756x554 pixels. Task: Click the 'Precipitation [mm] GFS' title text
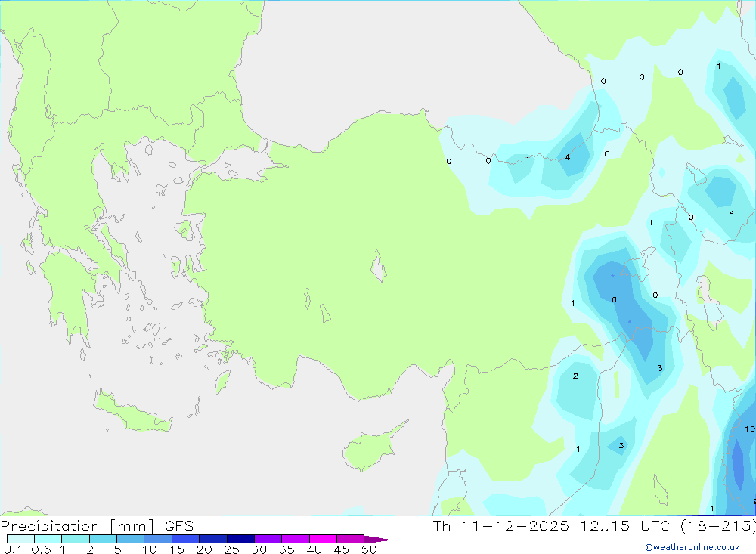pyautogui.click(x=97, y=526)
